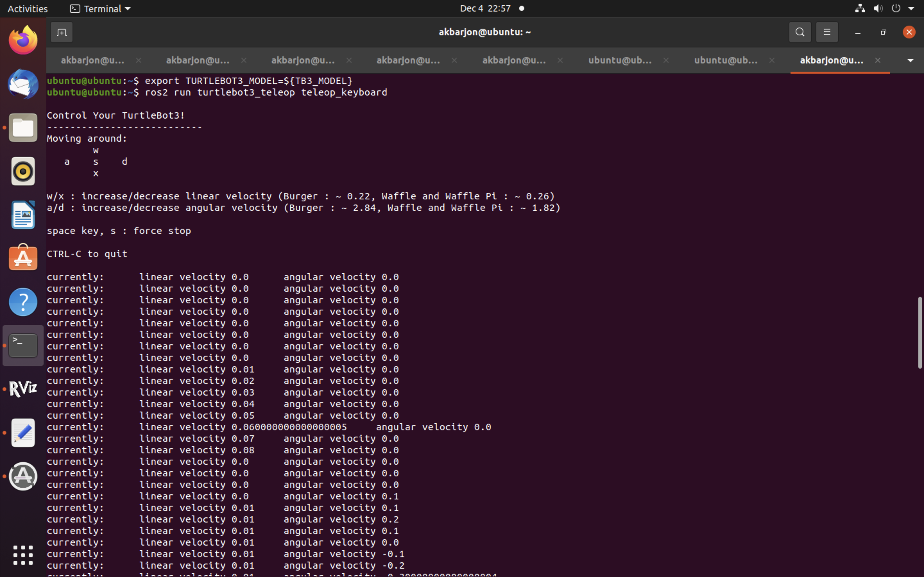Open the Files manager from the dock
This screenshot has height=577, width=924.
(23, 128)
